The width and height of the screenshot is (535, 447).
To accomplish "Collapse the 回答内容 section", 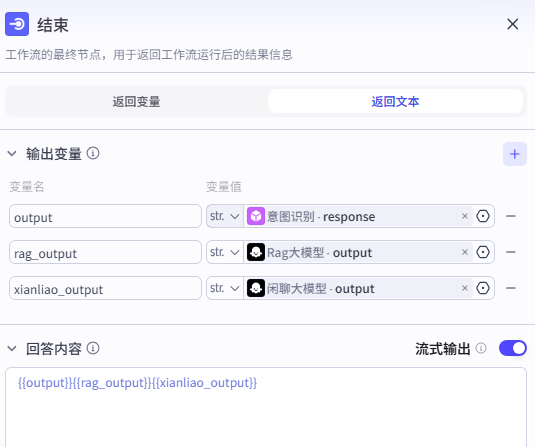I will coord(12,348).
